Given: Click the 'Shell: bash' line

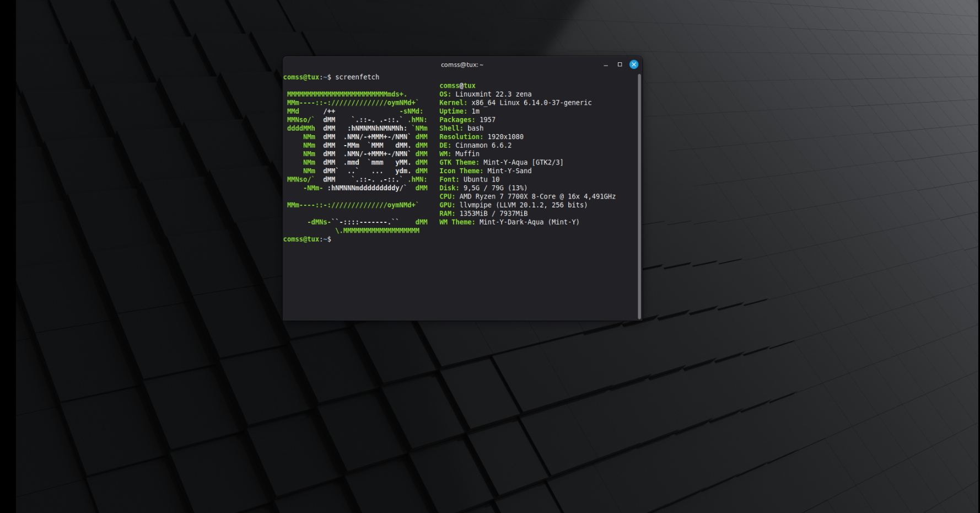Looking at the screenshot, I should (x=461, y=129).
